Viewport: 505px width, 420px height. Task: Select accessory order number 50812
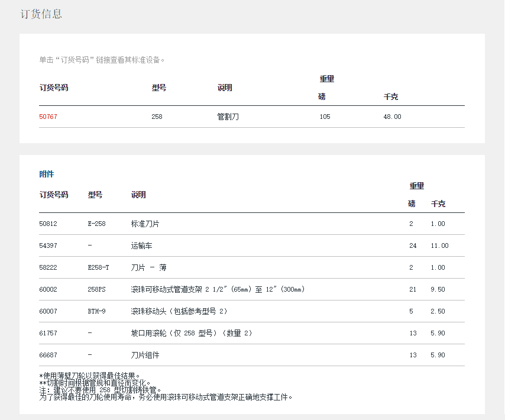click(48, 224)
